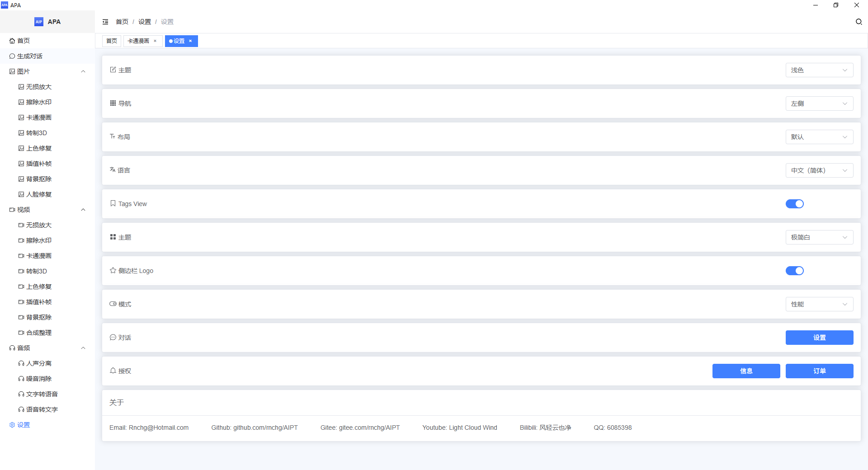
Task: Open the 布局 dropdown showing 默认
Action: (819, 137)
